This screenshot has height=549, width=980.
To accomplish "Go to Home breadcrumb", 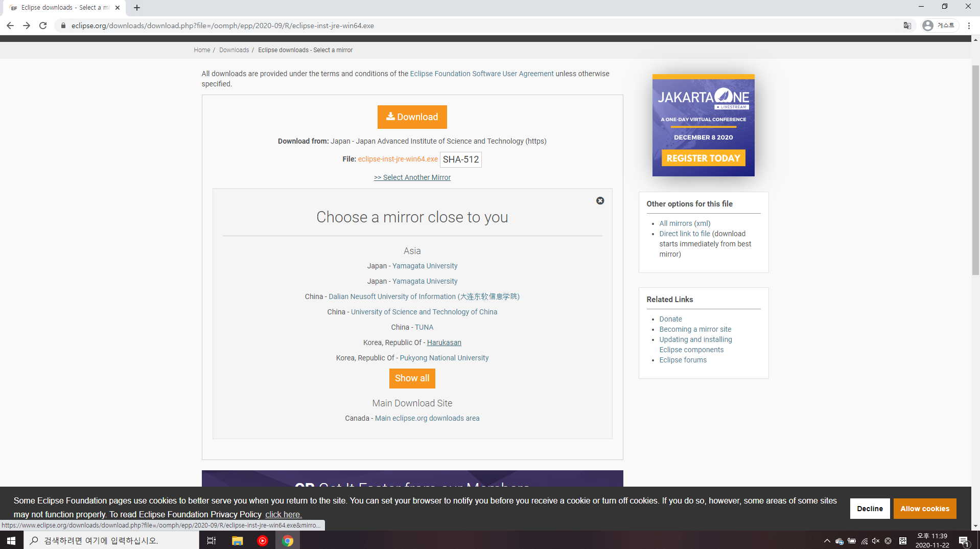I will [x=202, y=50].
